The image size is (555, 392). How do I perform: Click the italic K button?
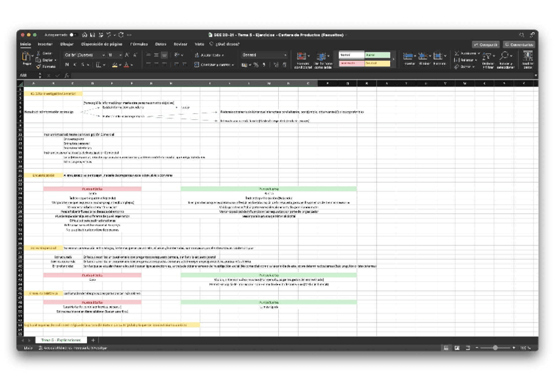75,65
